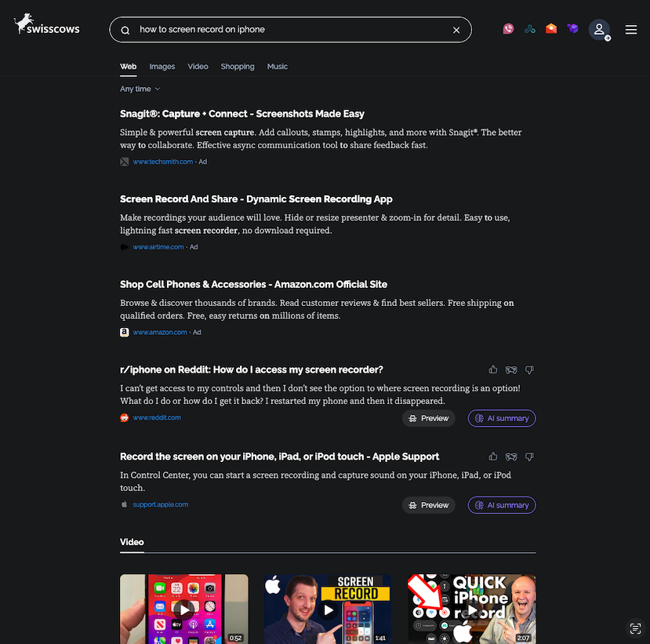Open the teal circles app icon
650x644 pixels.
pyautogui.click(x=530, y=28)
